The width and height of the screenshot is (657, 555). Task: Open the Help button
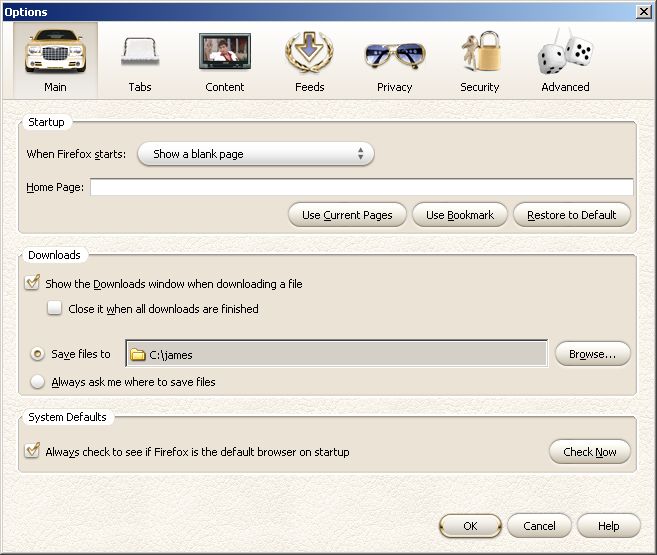click(x=608, y=526)
